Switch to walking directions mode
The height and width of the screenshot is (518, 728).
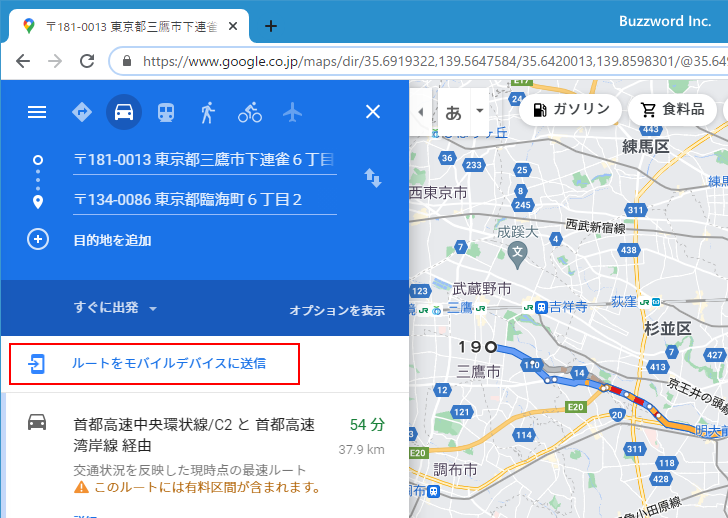click(x=208, y=112)
